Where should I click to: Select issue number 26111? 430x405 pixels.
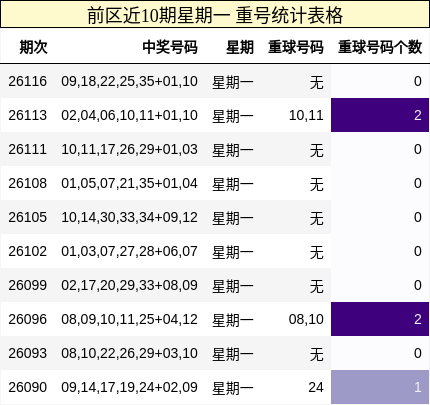click(x=27, y=149)
